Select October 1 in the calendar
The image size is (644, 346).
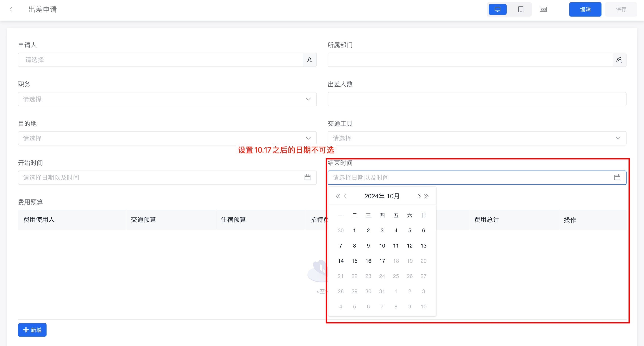coord(354,231)
